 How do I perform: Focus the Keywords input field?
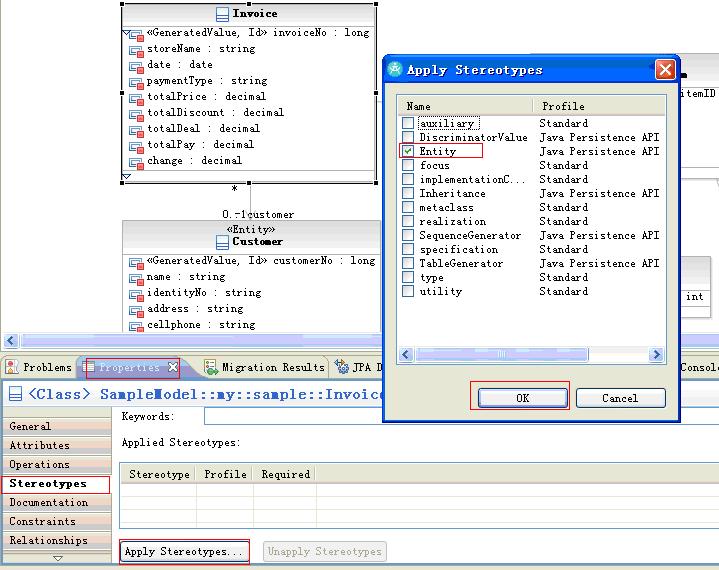pos(461,416)
